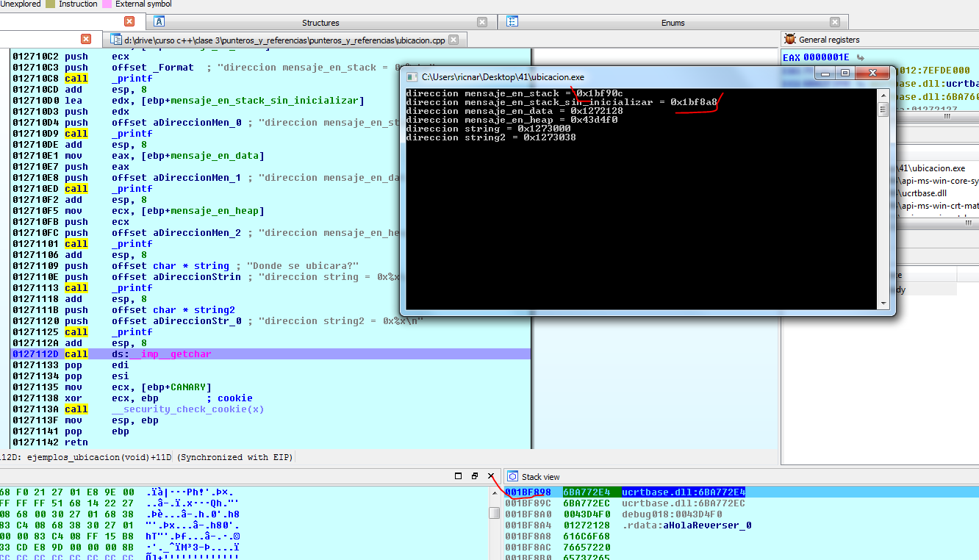Image resolution: width=979 pixels, height=560 pixels.
Task: Click the External symbol legend color swatch
Action: coord(107,4)
